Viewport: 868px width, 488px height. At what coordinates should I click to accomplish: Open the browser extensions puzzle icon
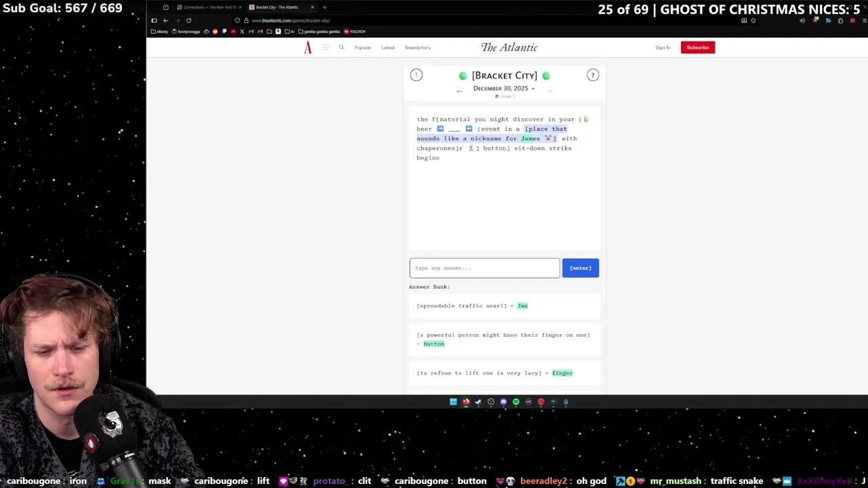coord(840,20)
